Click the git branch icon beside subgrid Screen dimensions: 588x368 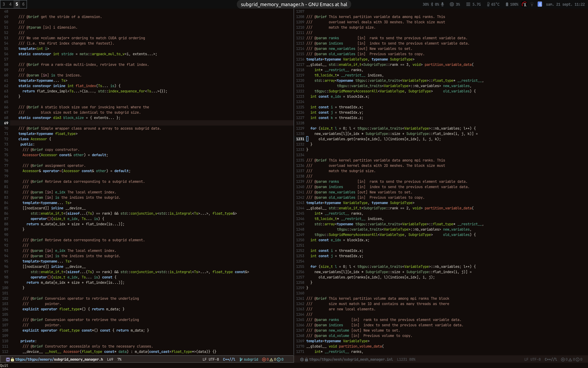(241, 359)
